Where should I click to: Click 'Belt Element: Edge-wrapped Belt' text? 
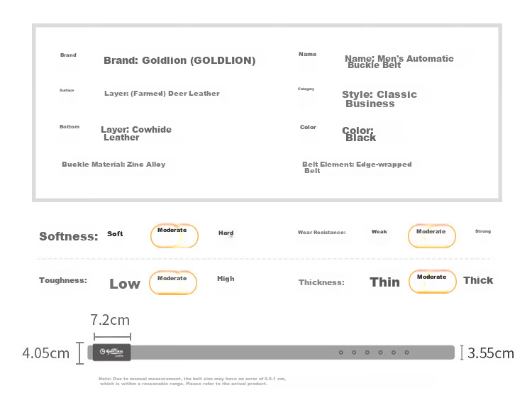[357, 167]
